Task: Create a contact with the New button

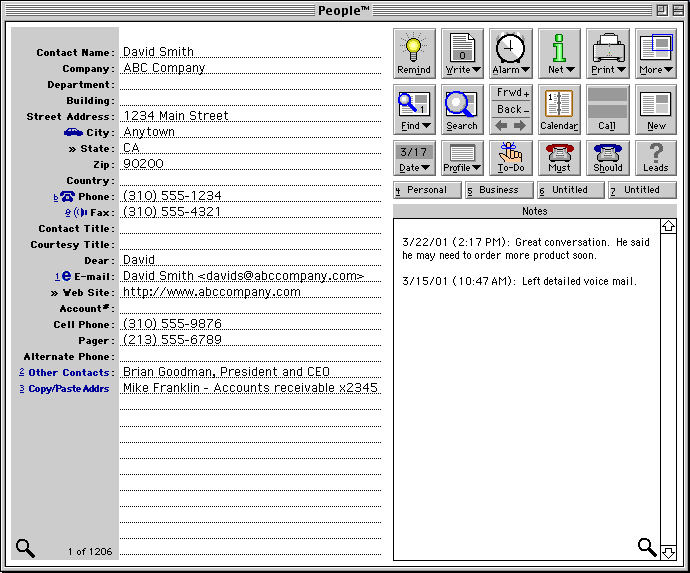Action: click(x=655, y=109)
